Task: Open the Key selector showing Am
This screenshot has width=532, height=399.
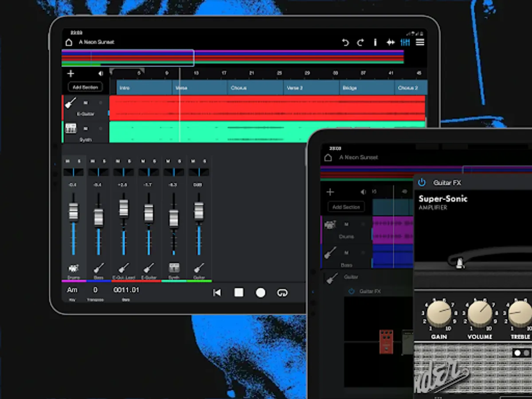Action: click(72, 289)
